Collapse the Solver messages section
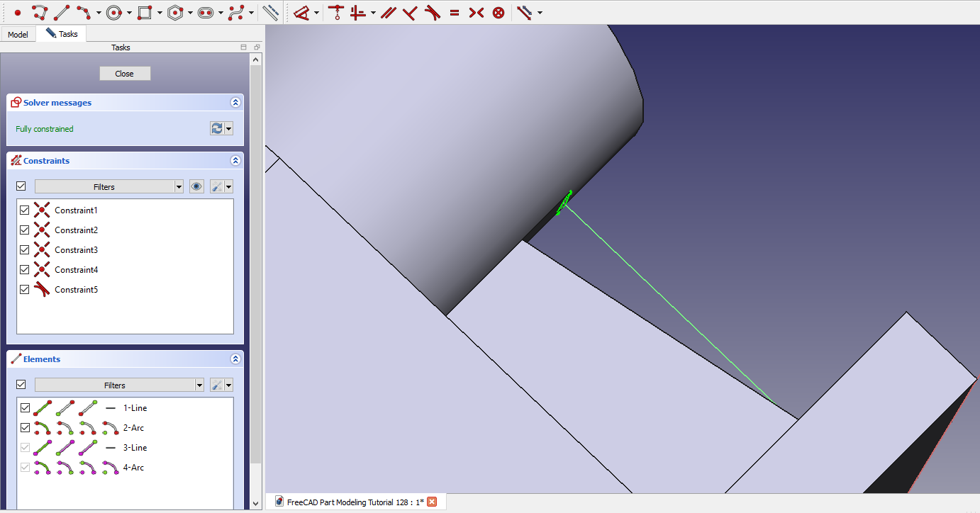 [235, 103]
